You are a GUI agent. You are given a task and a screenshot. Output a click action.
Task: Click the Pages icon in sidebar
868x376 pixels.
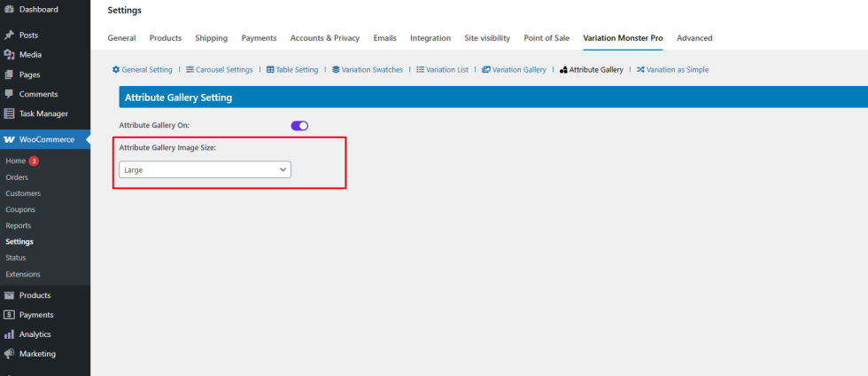(x=9, y=74)
